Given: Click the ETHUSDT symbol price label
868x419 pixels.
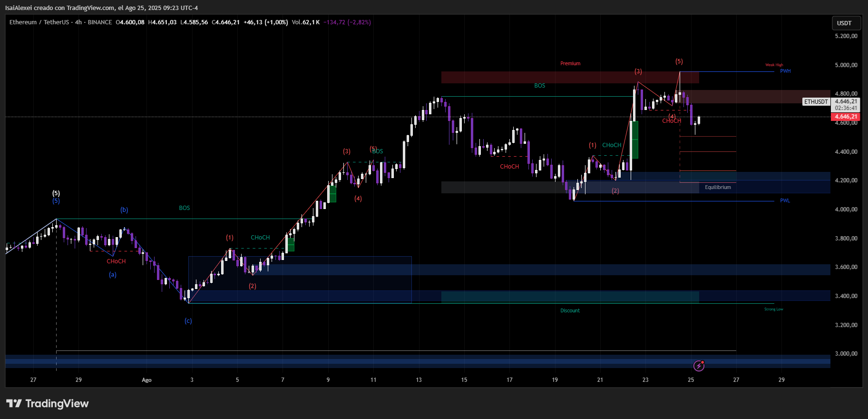Looking at the screenshot, I should point(816,102).
